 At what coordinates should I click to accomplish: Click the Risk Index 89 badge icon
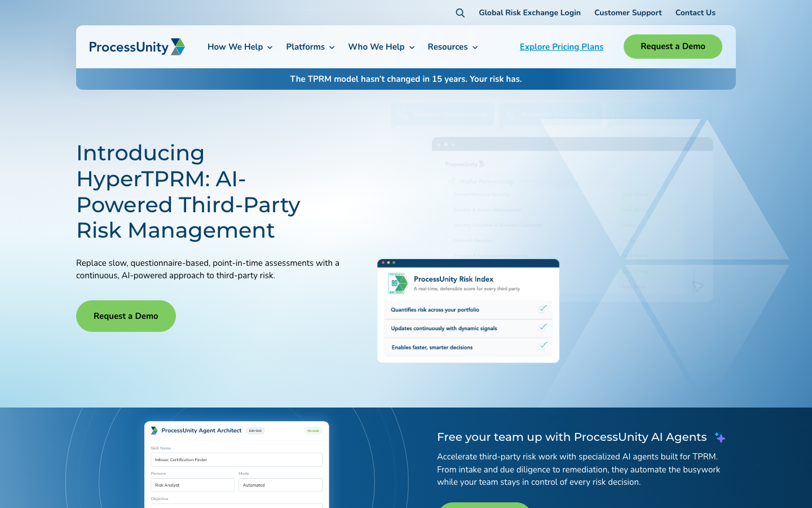(x=398, y=283)
